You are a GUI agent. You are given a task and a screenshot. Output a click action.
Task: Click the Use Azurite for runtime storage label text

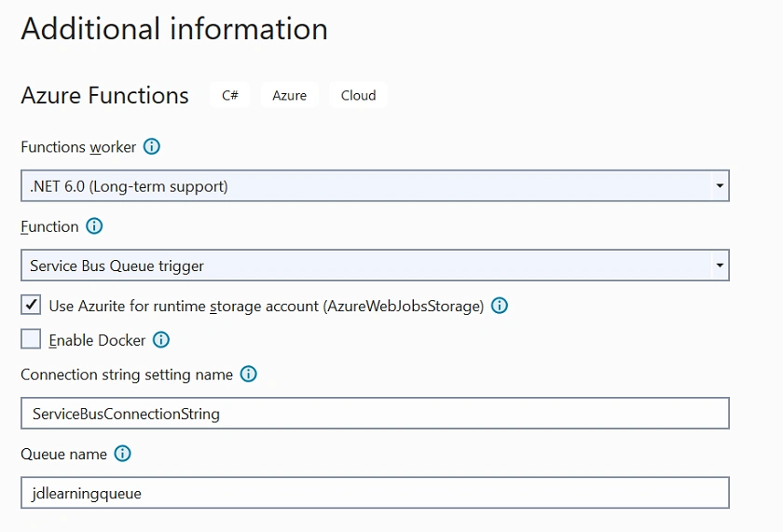pyautogui.click(x=267, y=306)
